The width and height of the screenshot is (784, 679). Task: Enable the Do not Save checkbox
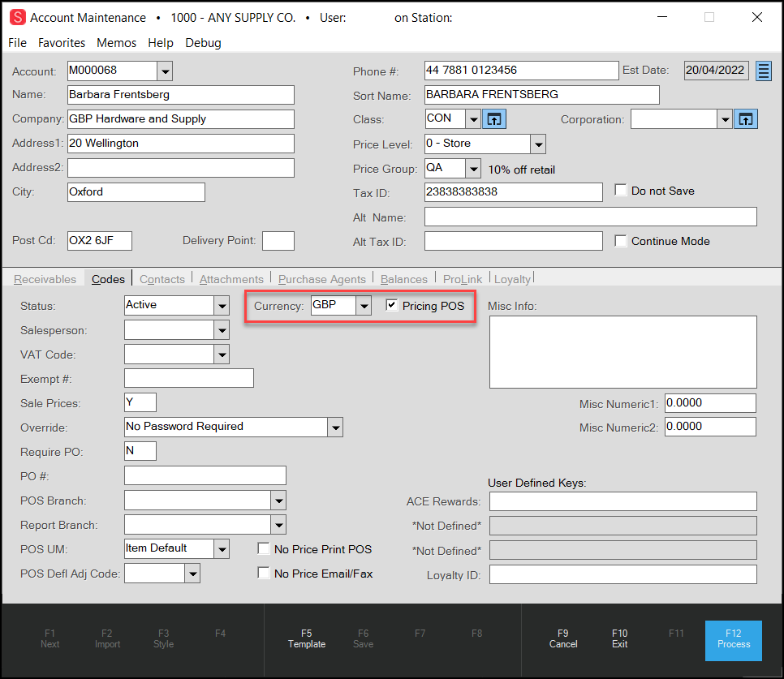(621, 191)
